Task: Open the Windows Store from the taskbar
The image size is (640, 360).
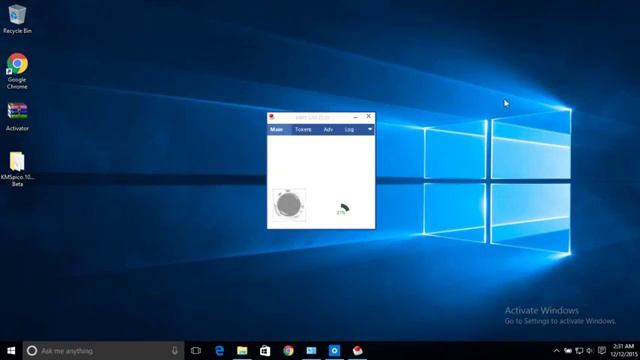Action: tap(265, 351)
